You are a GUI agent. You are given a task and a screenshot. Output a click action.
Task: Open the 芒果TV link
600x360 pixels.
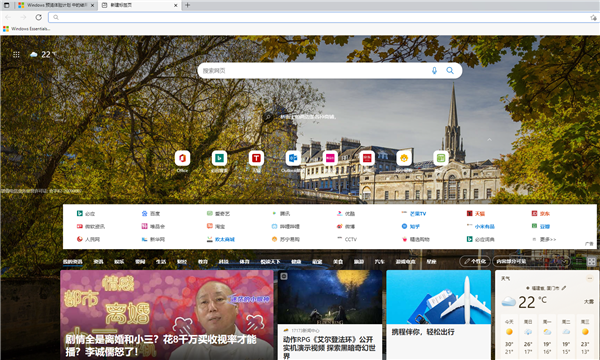[x=414, y=213]
